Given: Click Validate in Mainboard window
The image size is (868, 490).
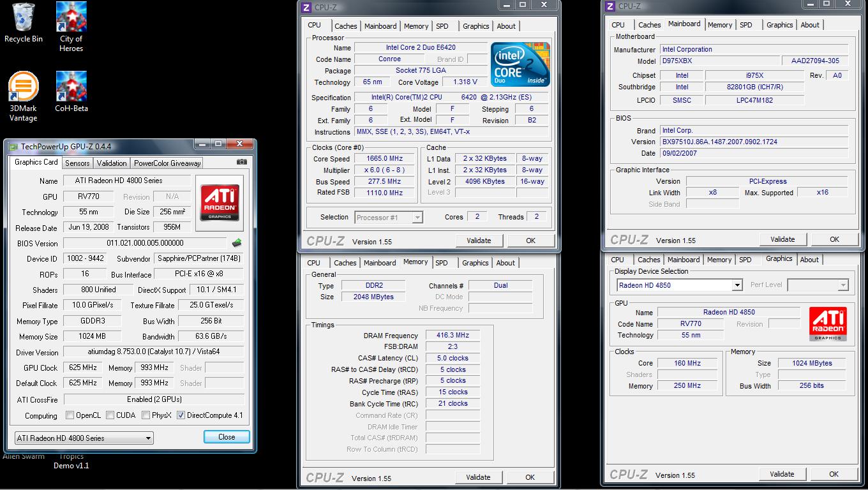Looking at the screenshot, I should [x=782, y=239].
